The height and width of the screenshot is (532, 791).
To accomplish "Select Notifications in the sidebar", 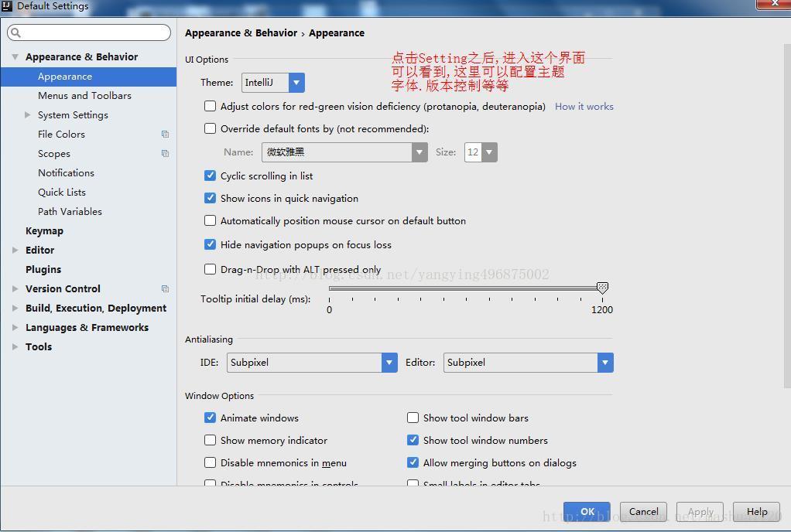I will pos(66,172).
